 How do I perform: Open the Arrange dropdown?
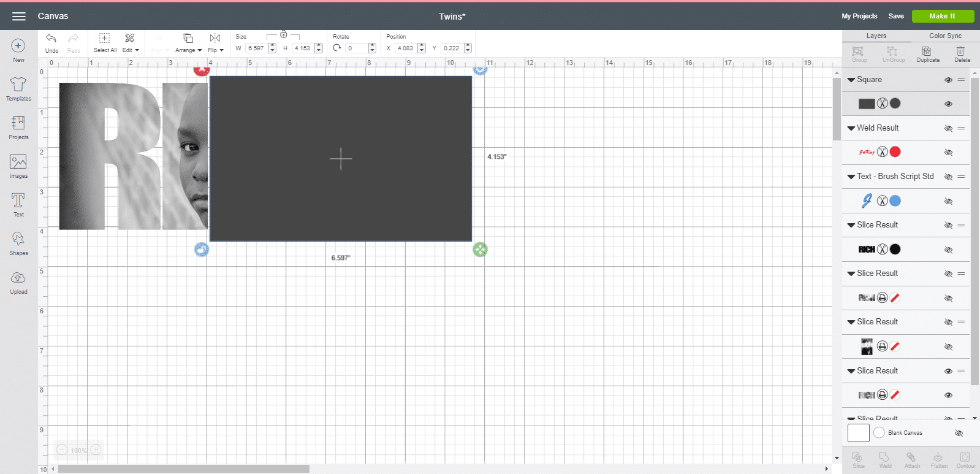[x=188, y=42]
